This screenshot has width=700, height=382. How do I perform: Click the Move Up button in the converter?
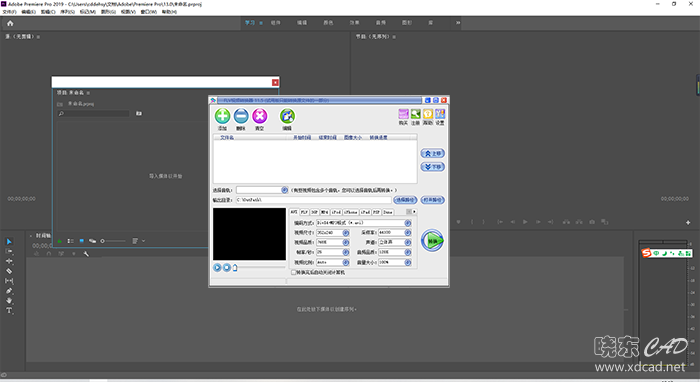433,154
